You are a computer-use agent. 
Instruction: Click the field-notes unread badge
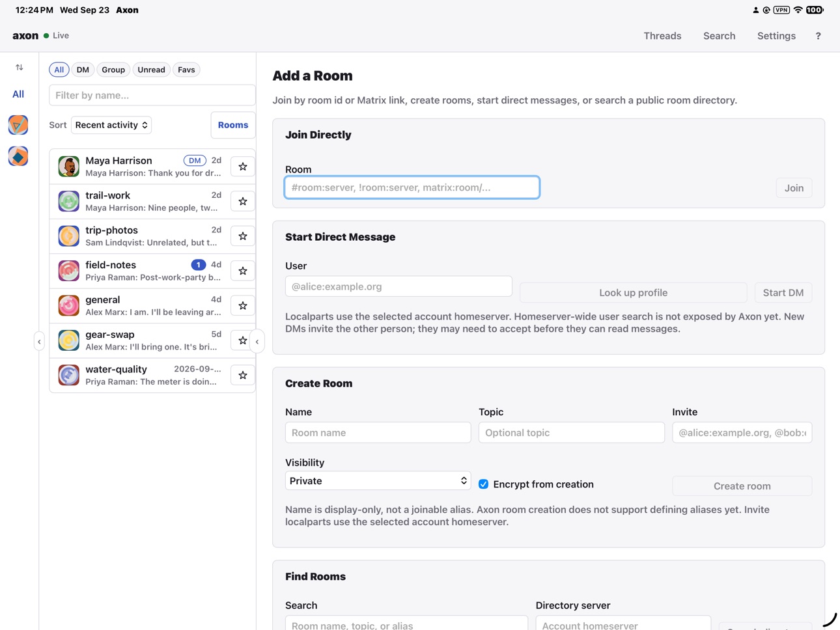click(x=198, y=265)
